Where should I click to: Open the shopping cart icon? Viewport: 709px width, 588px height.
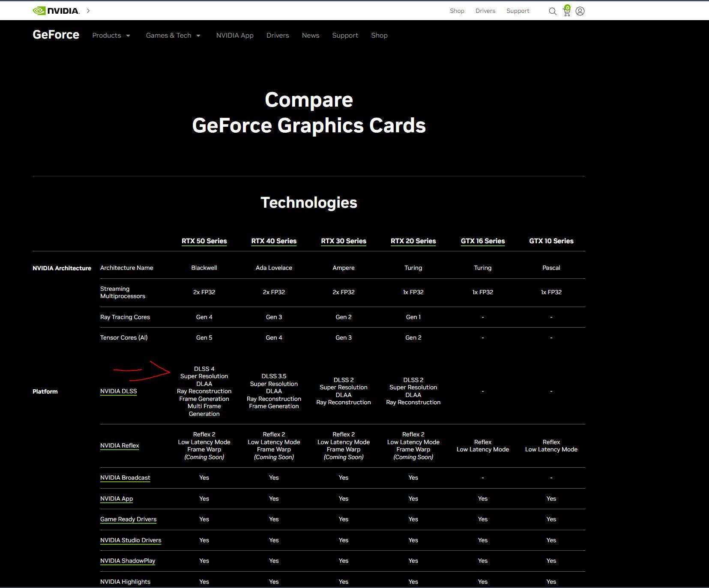567,11
